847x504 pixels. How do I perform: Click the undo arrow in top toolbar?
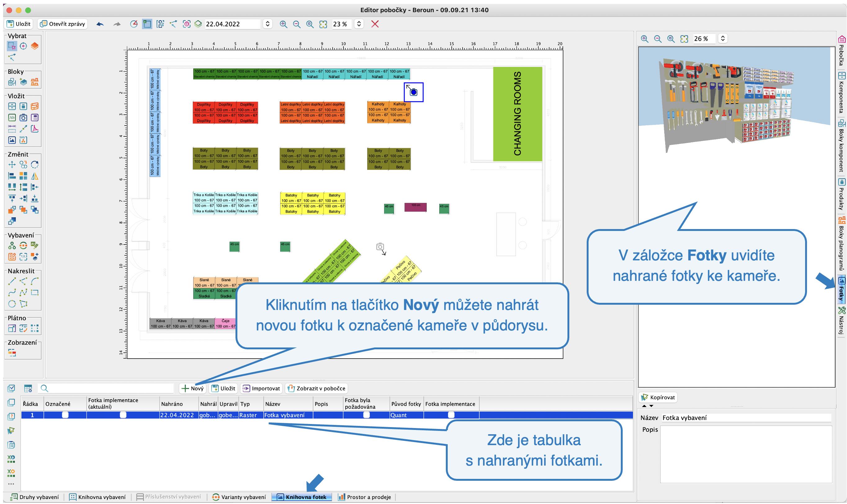(100, 24)
